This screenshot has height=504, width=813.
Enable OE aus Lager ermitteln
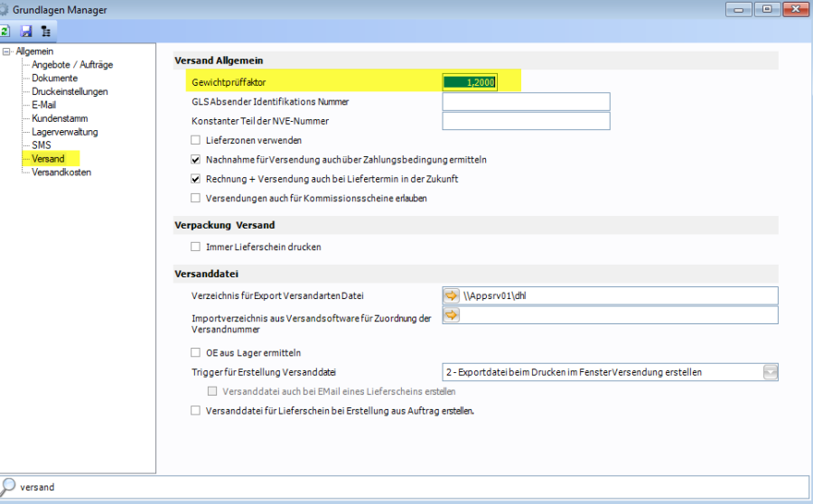point(195,352)
